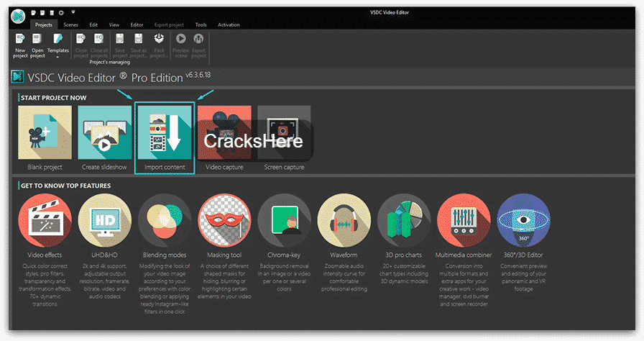Click the quick access Save project icon
This screenshot has height=341, width=644.
(52, 13)
